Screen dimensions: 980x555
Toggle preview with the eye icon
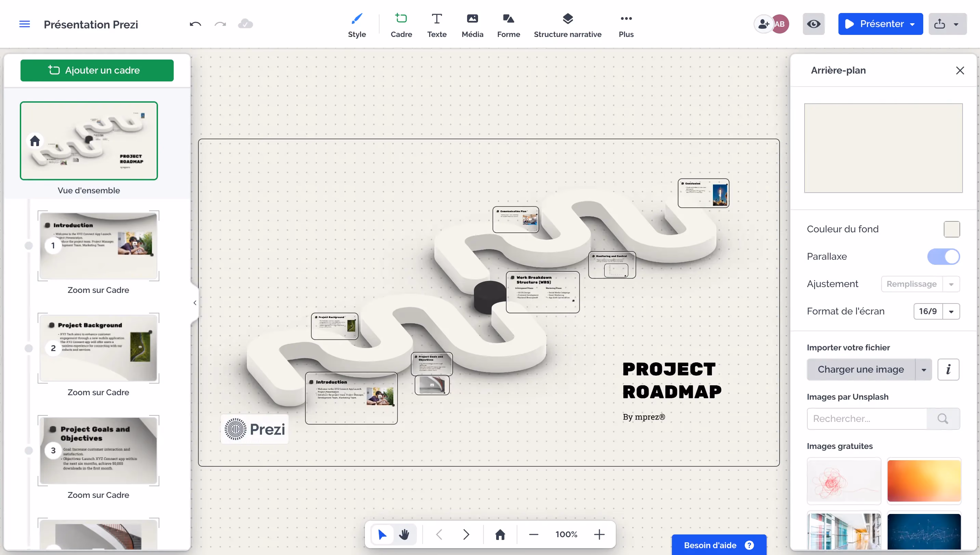click(x=813, y=24)
